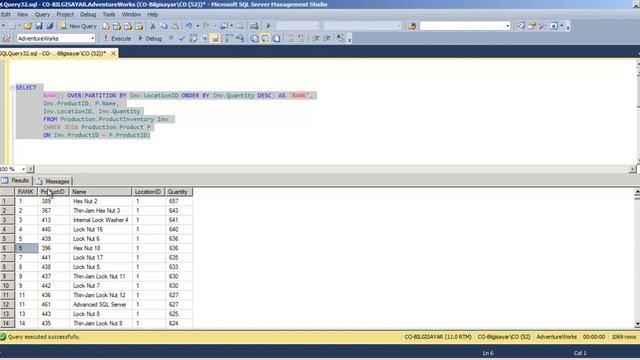Execute the selected query
This screenshot has height=360, width=640.
(x=117, y=38)
